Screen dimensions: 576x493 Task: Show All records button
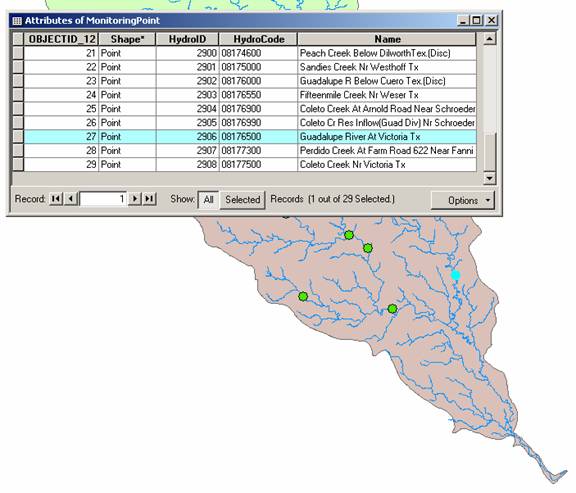click(x=208, y=200)
